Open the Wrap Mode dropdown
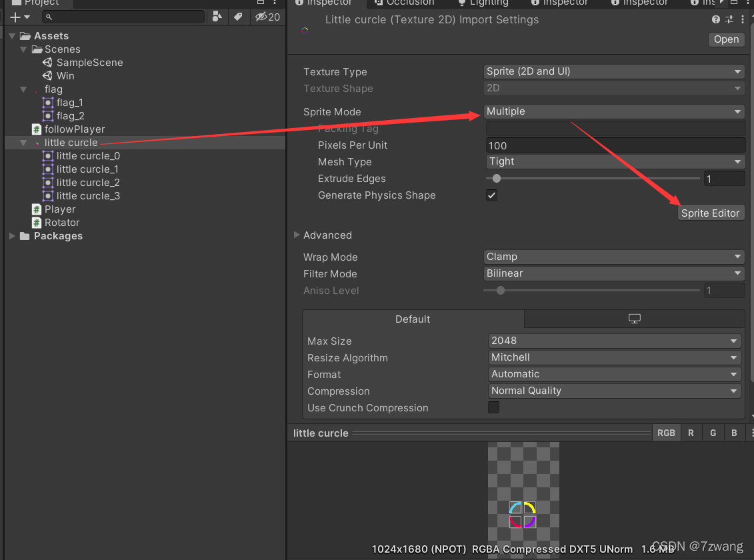Image resolution: width=754 pixels, height=560 pixels. (614, 257)
